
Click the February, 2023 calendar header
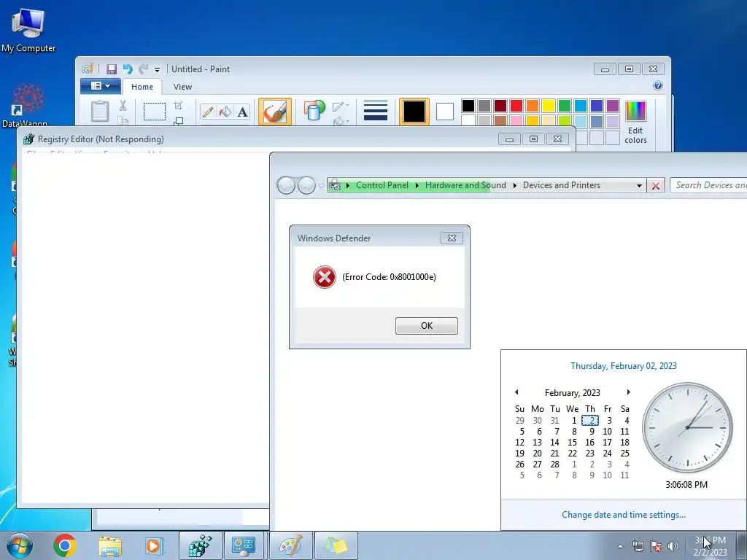click(572, 393)
